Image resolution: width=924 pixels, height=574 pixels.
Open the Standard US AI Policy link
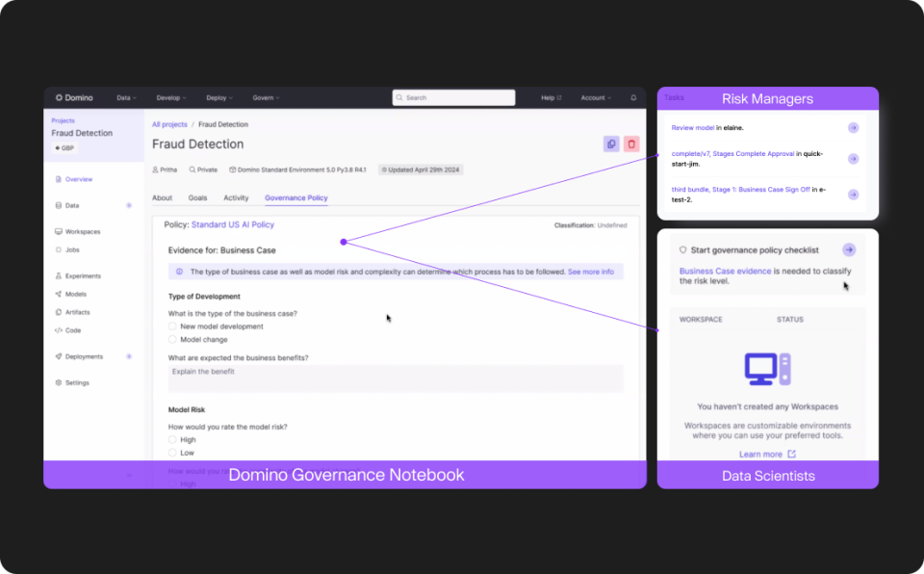point(233,224)
